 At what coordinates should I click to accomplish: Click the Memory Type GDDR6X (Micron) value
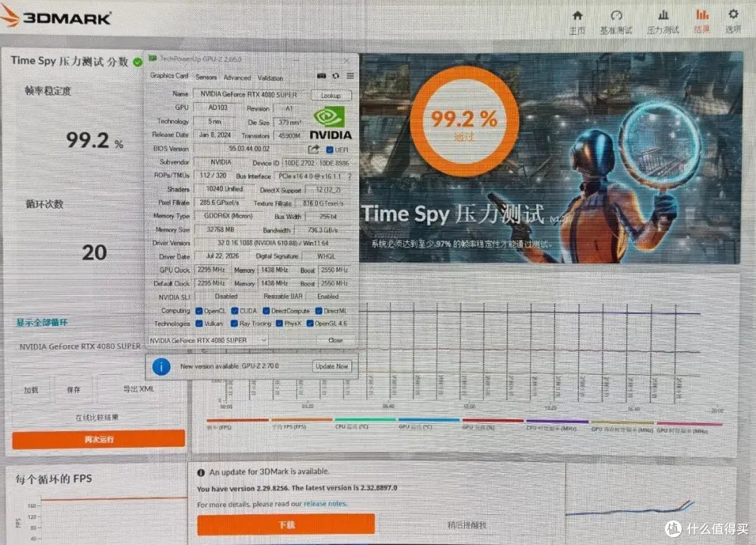(228, 216)
